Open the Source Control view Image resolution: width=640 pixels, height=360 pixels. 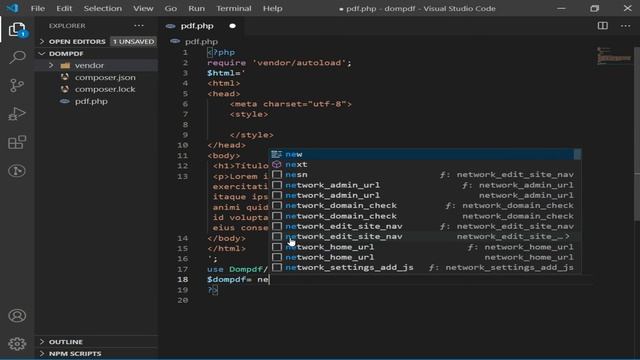pyautogui.click(x=17, y=85)
